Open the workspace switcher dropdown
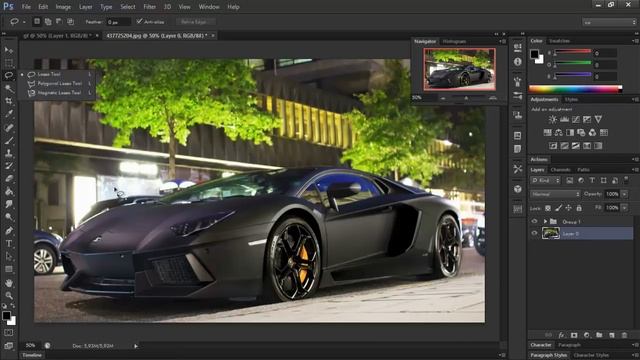The image size is (640, 360). pyautogui.click(x=609, y=22)
